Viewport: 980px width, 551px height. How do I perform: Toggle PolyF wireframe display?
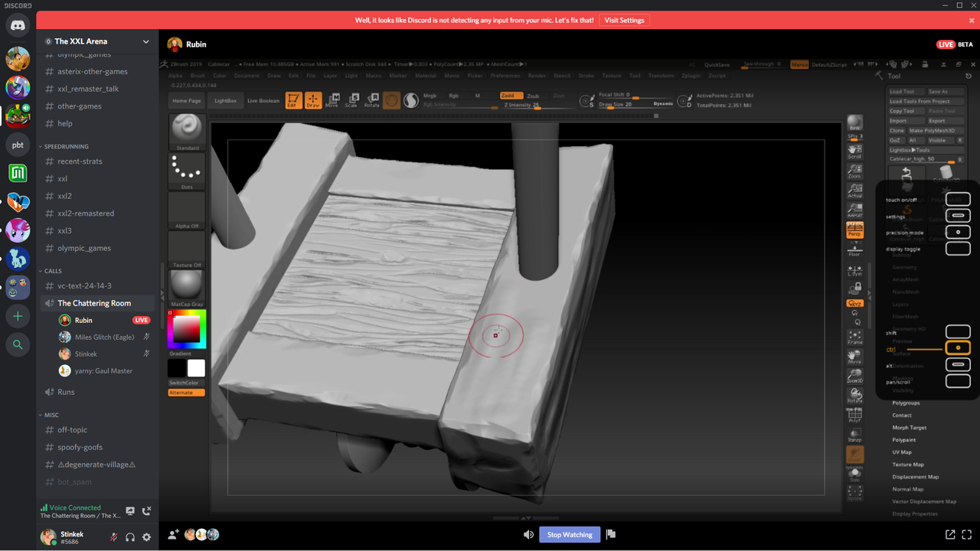[x=855, y=416]
